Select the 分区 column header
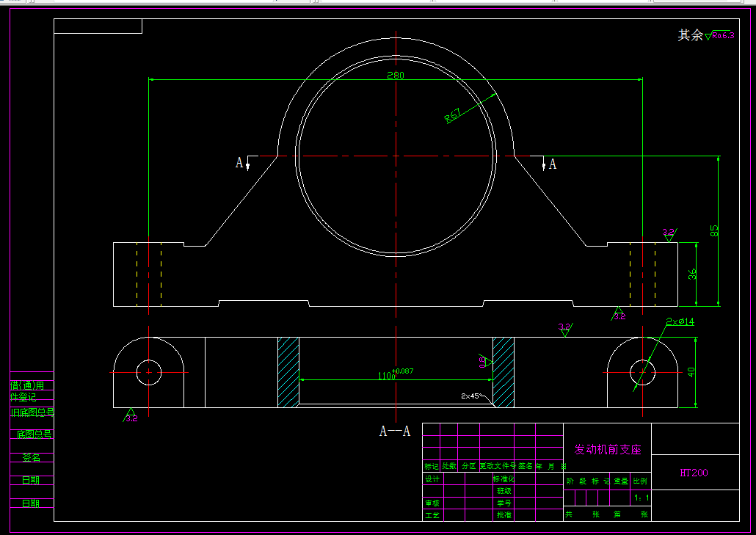Viewport: 756px width, 535px height. pos(468,466)
